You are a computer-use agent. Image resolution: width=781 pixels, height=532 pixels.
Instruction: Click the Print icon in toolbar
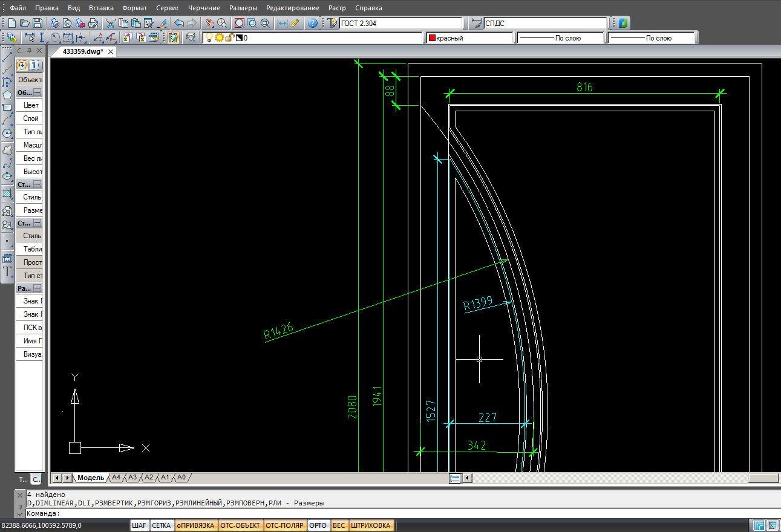(54, 23)
